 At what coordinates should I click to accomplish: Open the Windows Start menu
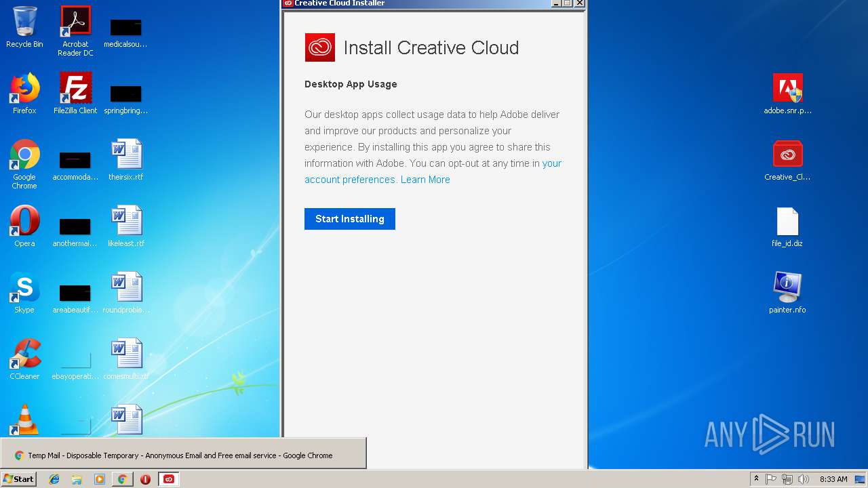[18, 479]
